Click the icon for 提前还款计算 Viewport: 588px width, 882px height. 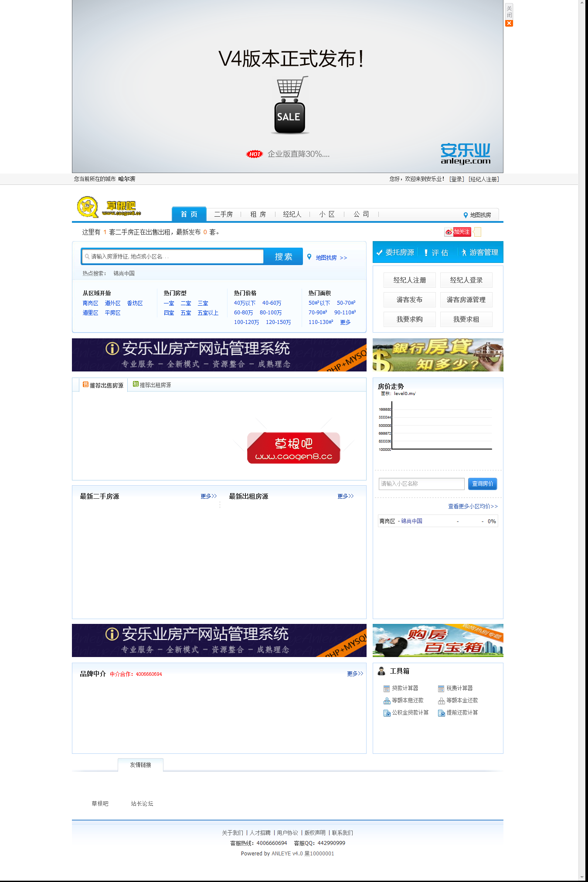point(441,713)
